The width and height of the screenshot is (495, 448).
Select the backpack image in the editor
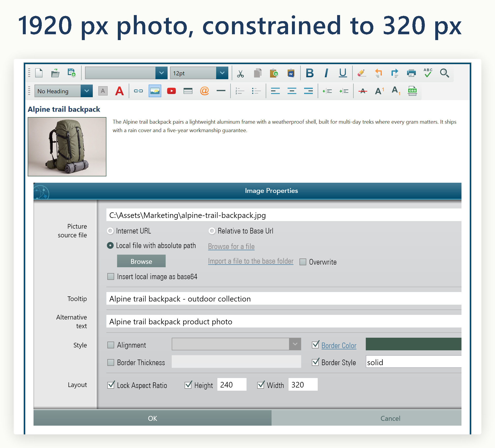point(67,147)
